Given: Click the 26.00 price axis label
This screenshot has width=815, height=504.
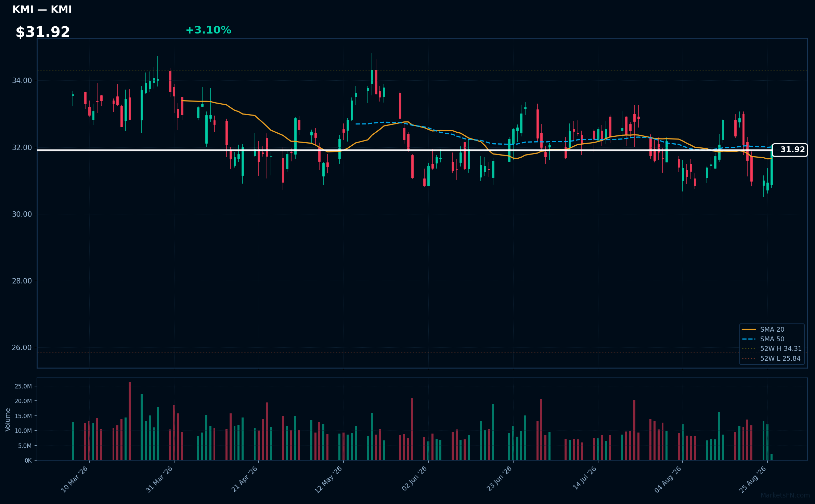Looking at the screenshot, I should pos(22,348).
